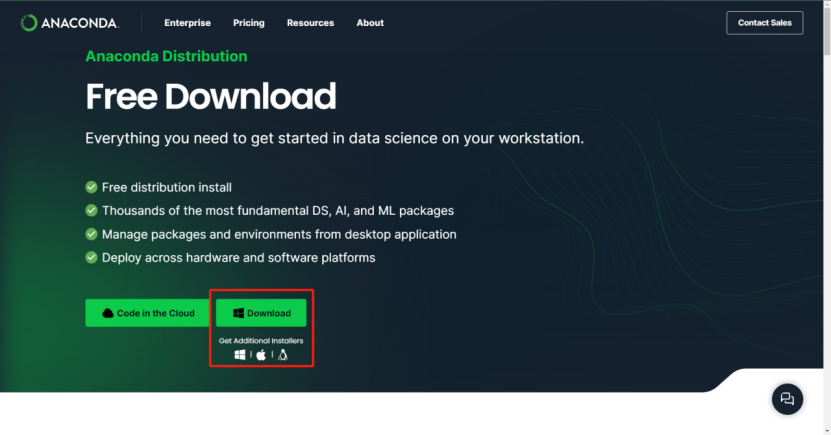Image resolution: width=831 pixels, height=435 pixels.
Task: Open the About menu
Action: [370, 23]
